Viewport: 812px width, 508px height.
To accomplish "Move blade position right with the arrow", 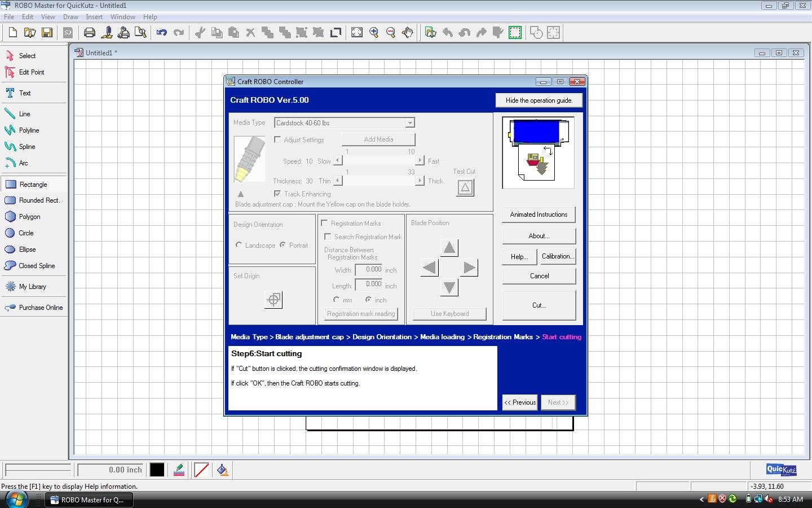I will (x=469, y=268).
